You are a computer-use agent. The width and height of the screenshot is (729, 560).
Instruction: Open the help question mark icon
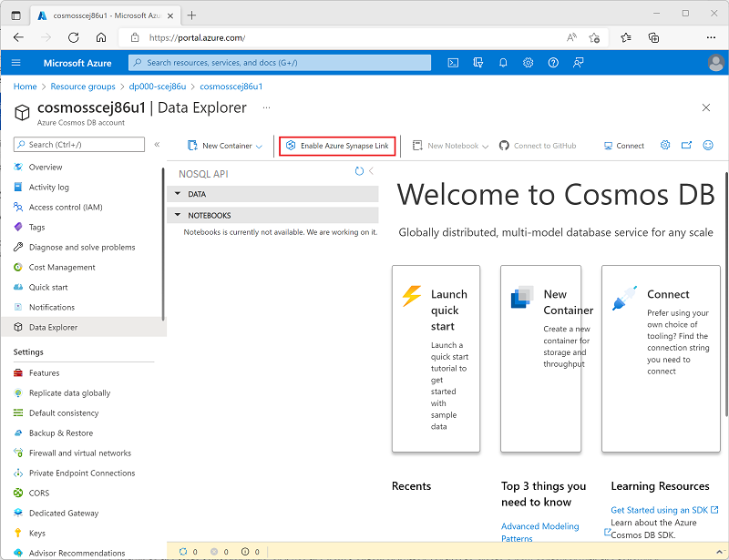[x=553, y=63]
